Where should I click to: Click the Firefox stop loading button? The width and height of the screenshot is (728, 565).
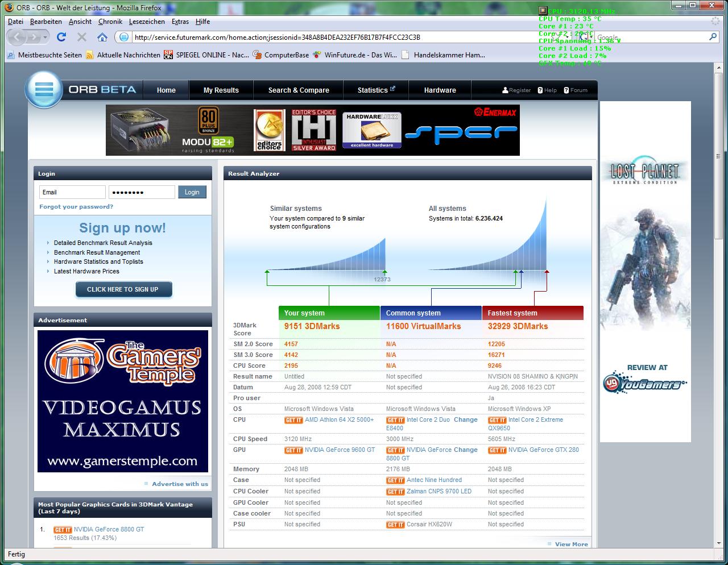point(82,37)
